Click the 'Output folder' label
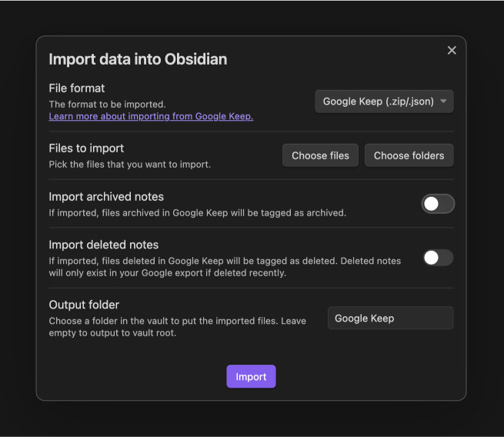Image resolution: width=504 pixels, height=437 pixels. [x=84, y=305]
